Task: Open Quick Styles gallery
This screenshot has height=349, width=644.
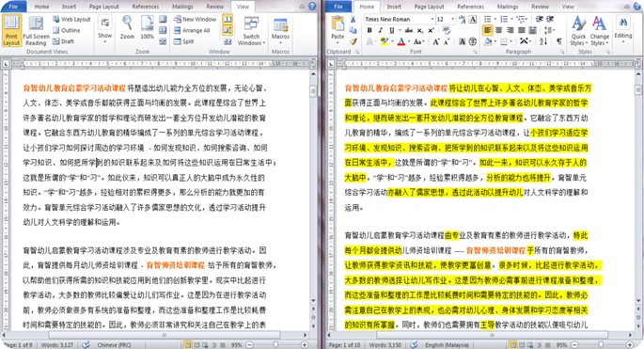Action: tap(579, 31)
